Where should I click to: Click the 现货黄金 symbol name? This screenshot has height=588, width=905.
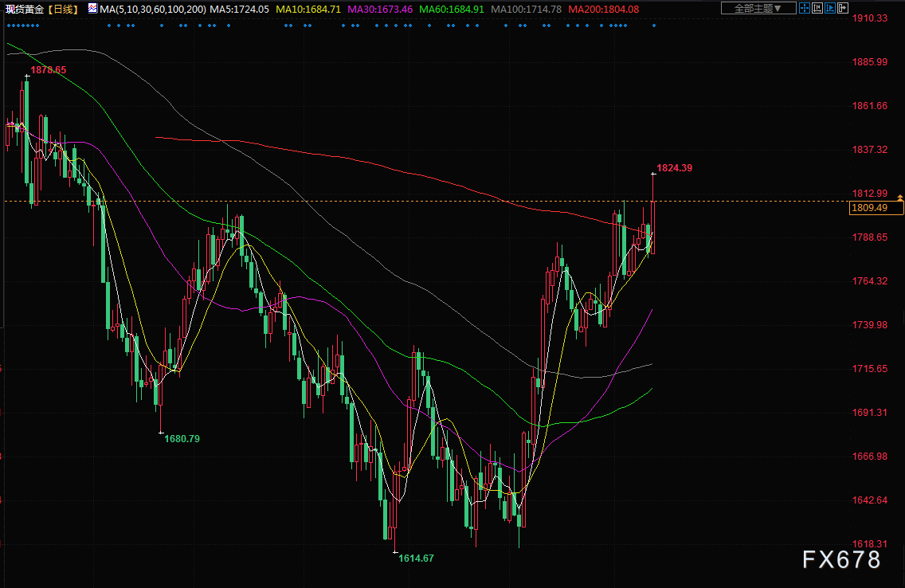coord(25,10)
